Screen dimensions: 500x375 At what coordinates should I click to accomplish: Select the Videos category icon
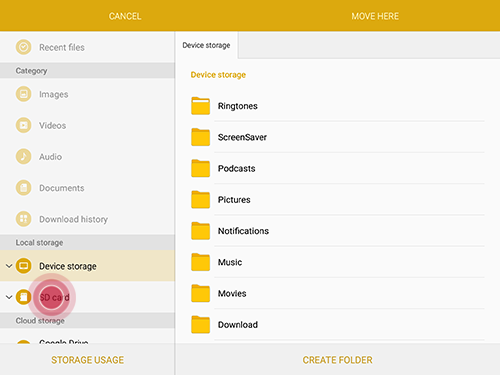point(23,125)
